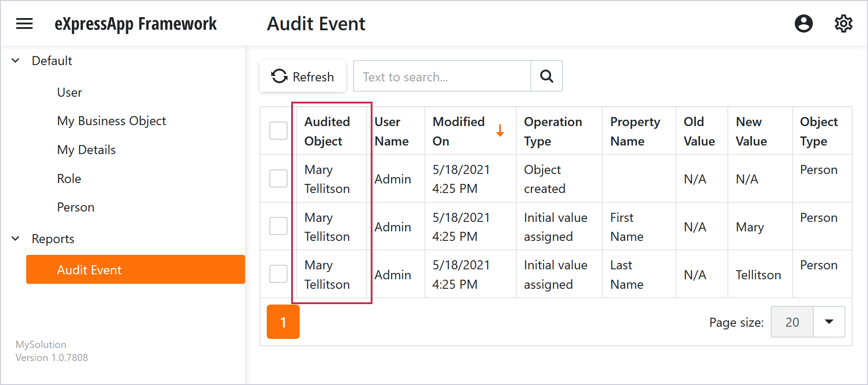868x385 pixels.
Task: Collapse the Default navigation group
Action: [x=16, y=61]
